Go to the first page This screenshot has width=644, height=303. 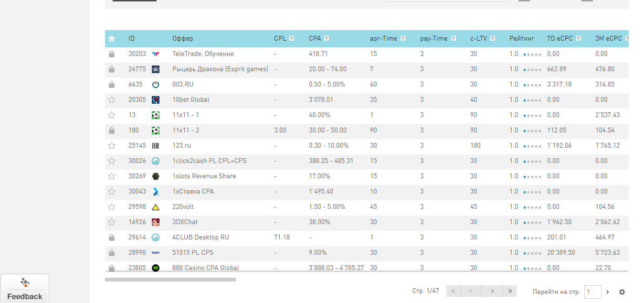click(453, 291)
